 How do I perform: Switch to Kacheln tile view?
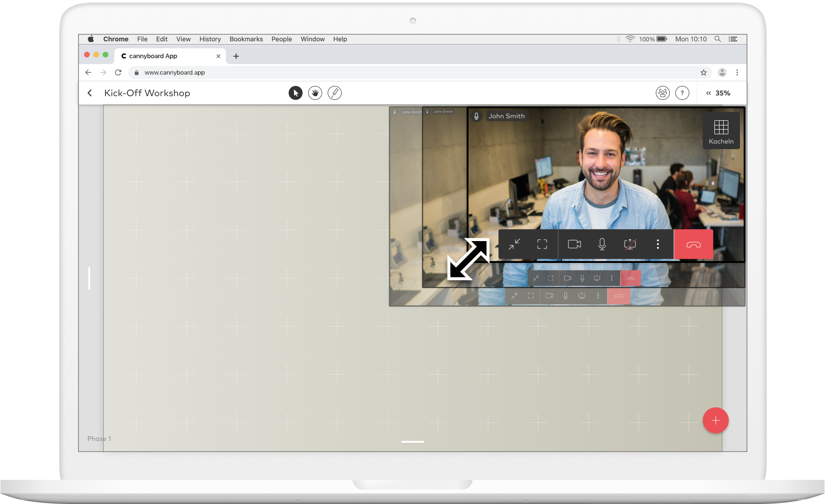coord(721,131)
